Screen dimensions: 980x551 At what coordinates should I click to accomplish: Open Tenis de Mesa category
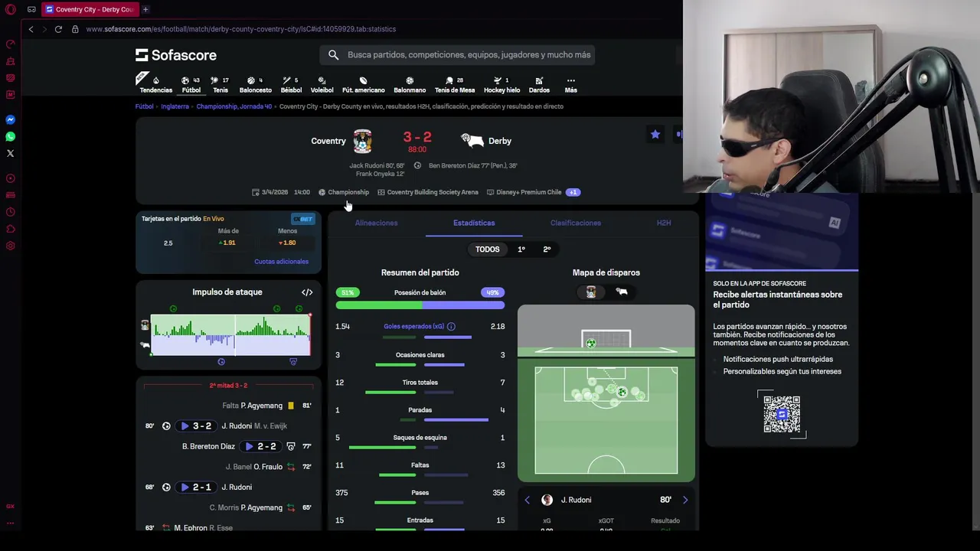(455, 84)
